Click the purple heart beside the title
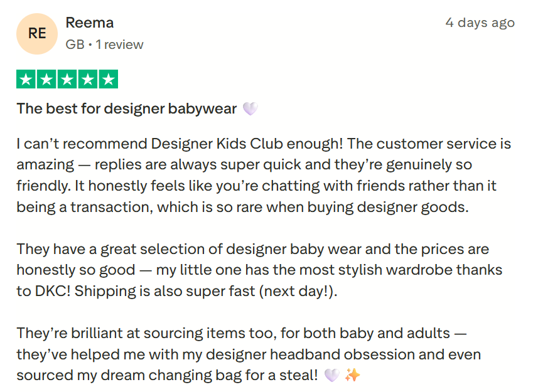Image resolution: width=533 pixels, height=392 pixels. pos(250,109)
